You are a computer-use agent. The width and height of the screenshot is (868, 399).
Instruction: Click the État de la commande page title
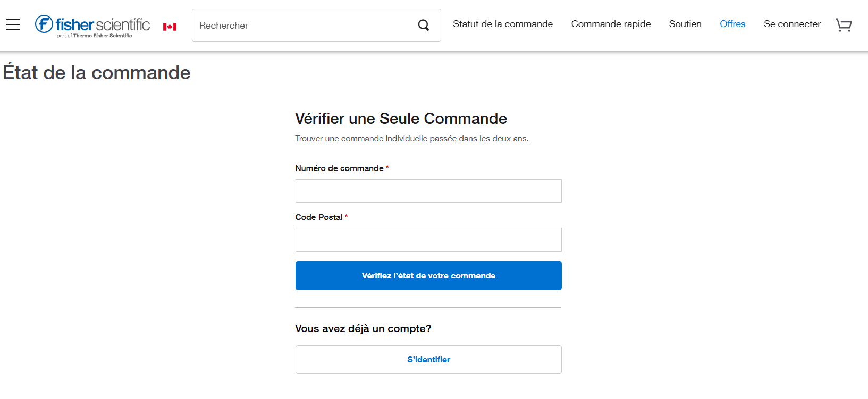click(97, 73)
